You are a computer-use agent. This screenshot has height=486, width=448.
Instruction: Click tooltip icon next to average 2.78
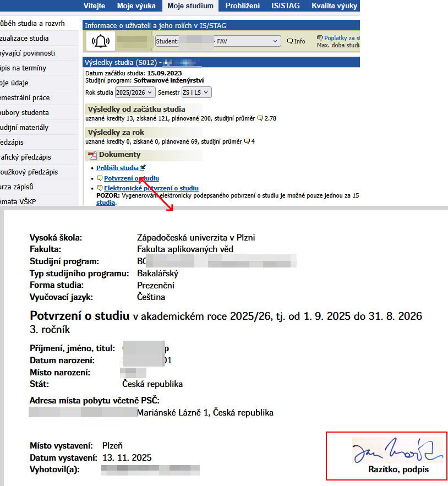(260, 118)
